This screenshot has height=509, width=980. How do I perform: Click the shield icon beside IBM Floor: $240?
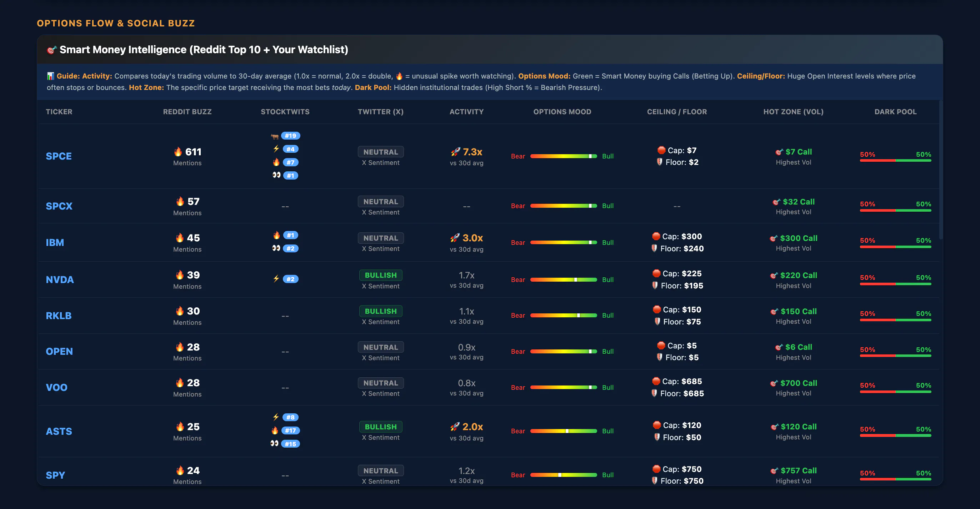(x=654, y=248)
